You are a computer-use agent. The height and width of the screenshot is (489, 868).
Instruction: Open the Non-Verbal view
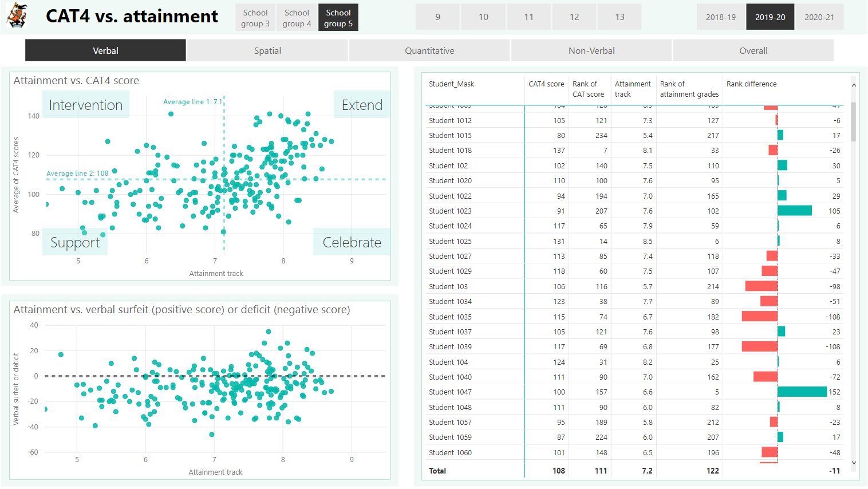click(591, 50)
